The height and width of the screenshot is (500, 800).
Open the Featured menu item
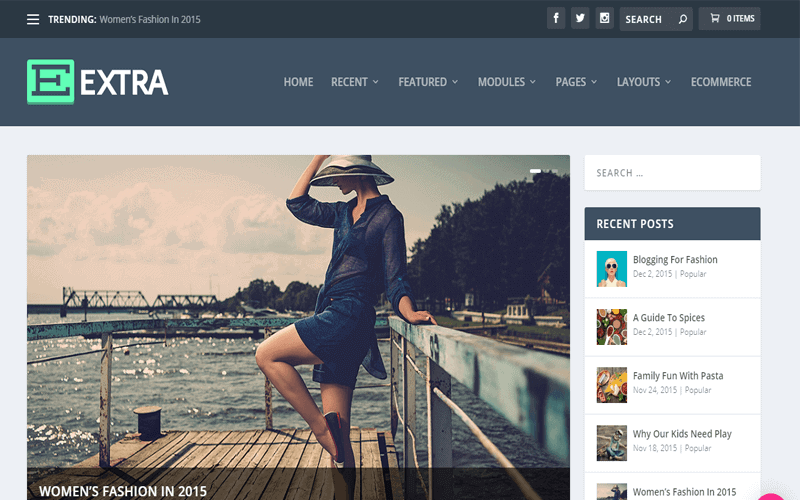pyautogui.click(x=422, y=82)
